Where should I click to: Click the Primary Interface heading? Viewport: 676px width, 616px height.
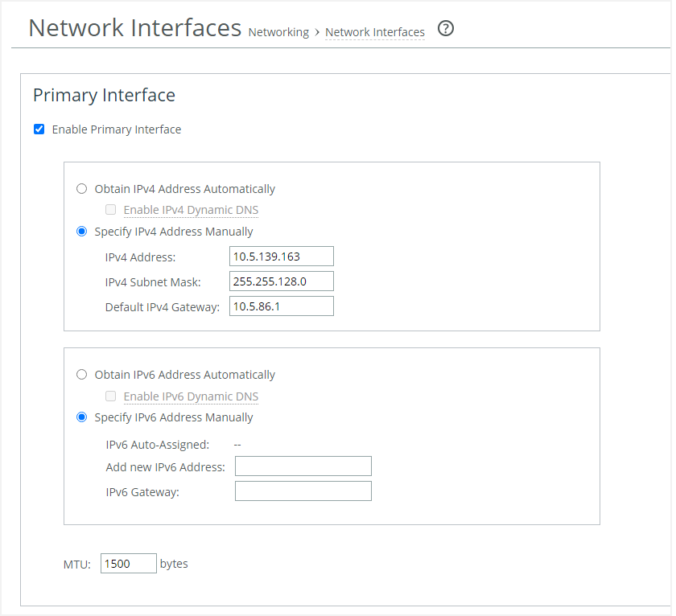[x=104, y=95]
